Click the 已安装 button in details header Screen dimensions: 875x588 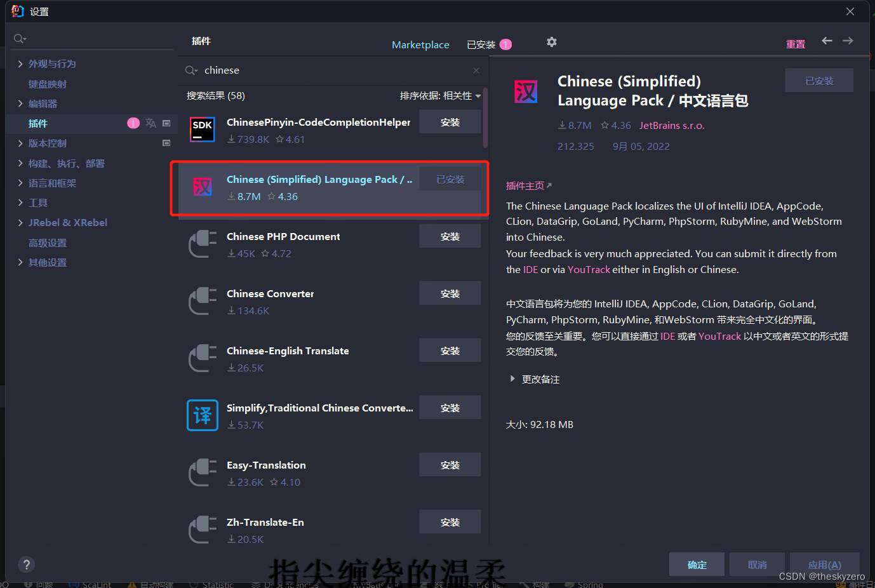coord(819,81)
